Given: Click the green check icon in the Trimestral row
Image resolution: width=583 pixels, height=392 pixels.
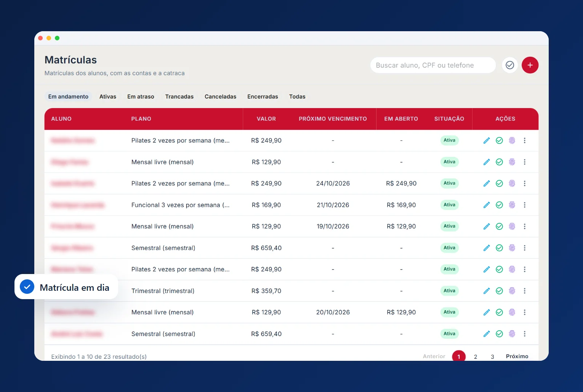Looking at the screenshot, I should (499, 291).
